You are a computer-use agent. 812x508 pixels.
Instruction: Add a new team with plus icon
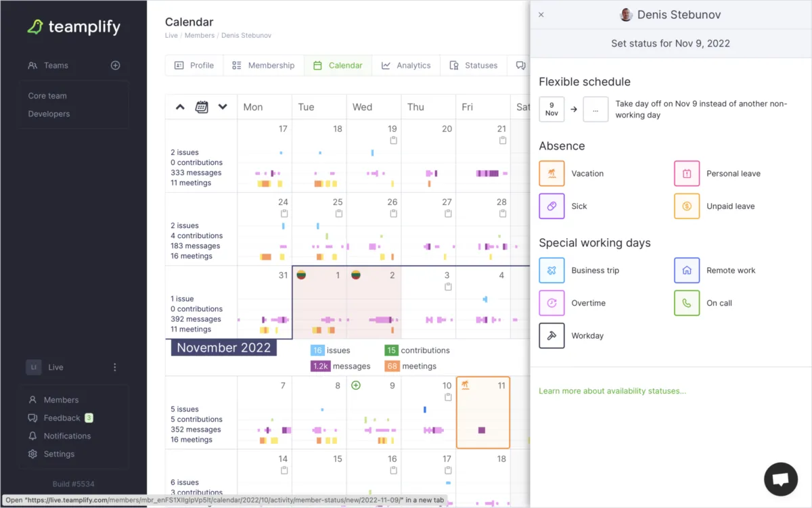[115, 66]
